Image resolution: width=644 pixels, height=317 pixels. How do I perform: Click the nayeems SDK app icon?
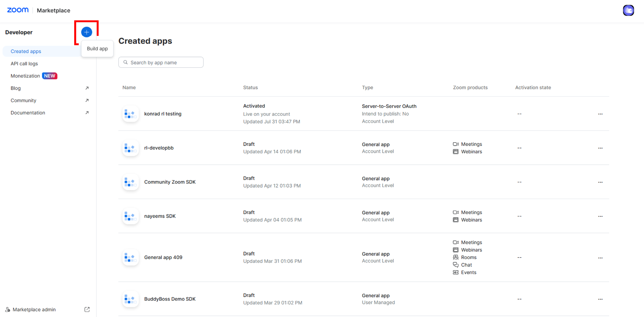tap(130, 216)
